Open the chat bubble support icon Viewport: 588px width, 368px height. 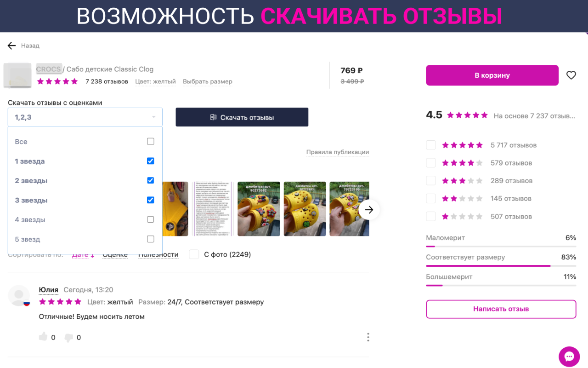(x=569, y=356)
